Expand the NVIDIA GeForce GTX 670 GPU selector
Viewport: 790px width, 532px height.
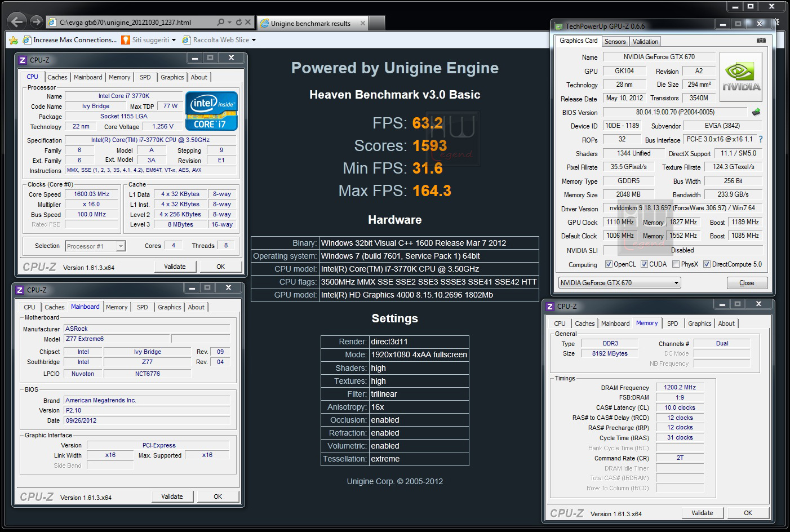pyautogui.click(x=619, y=283)
